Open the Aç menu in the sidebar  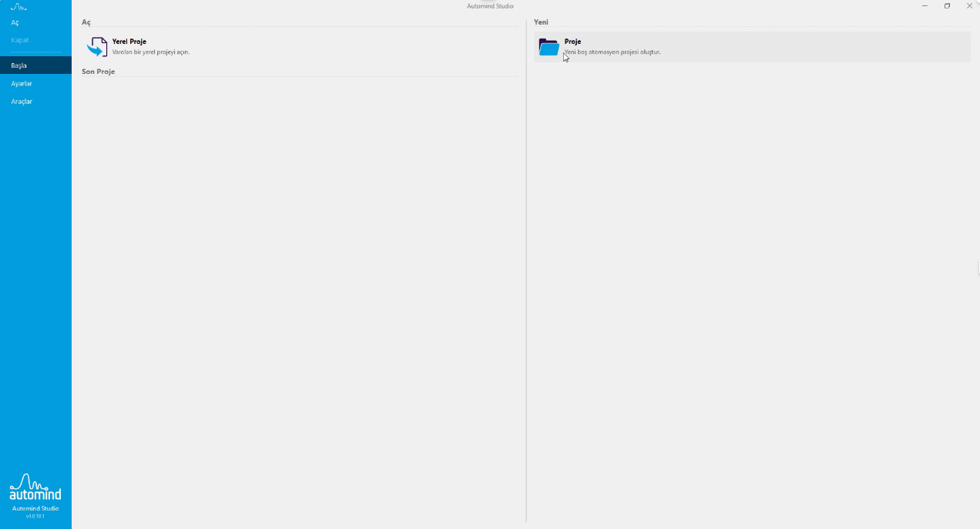(x=15, y=22)
